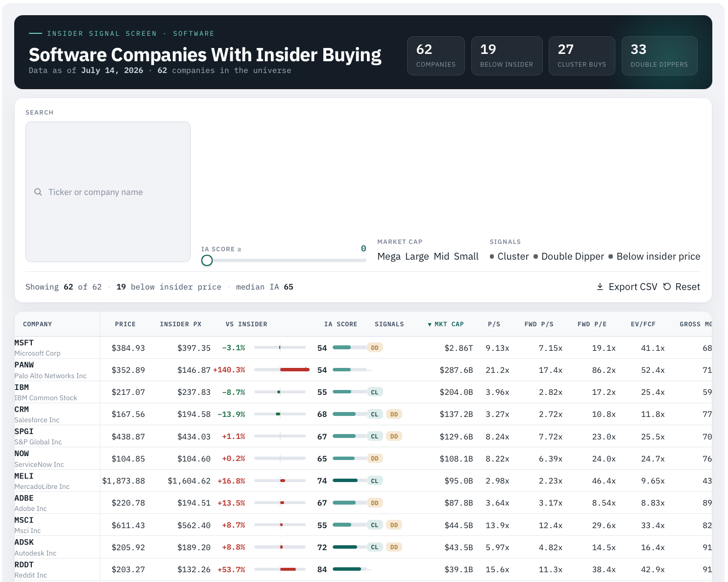Toggle the Mega market cap filter
Image resolution: width=728 pixels, height=582 pixels.
click(x=389, y=256)
